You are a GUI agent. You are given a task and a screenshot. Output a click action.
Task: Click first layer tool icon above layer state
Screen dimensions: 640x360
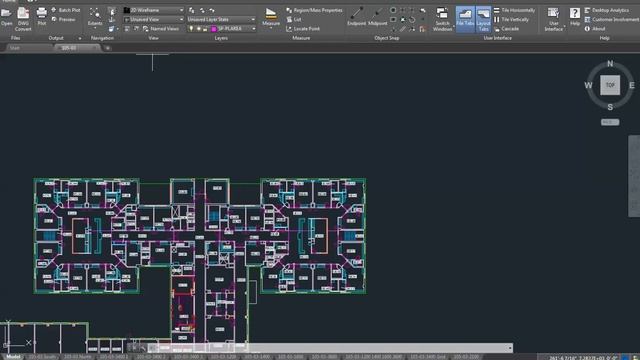pyautogui.click(x=191, y=10)
